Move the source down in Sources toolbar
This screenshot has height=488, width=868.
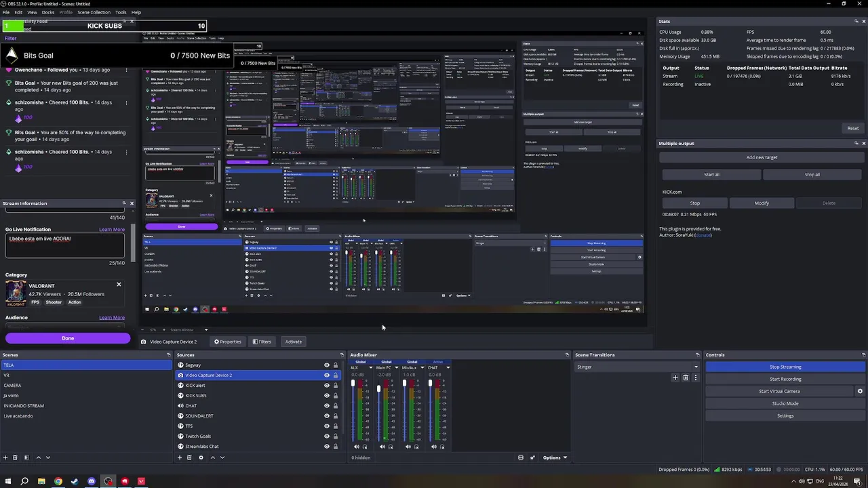[222, 457]
